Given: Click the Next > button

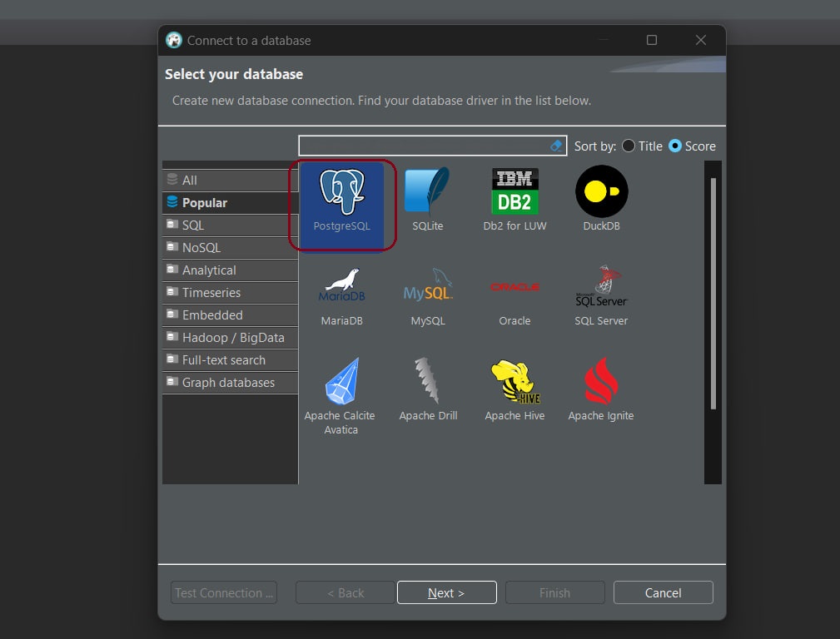Looking at the screenshot, I should coord(447,592).
